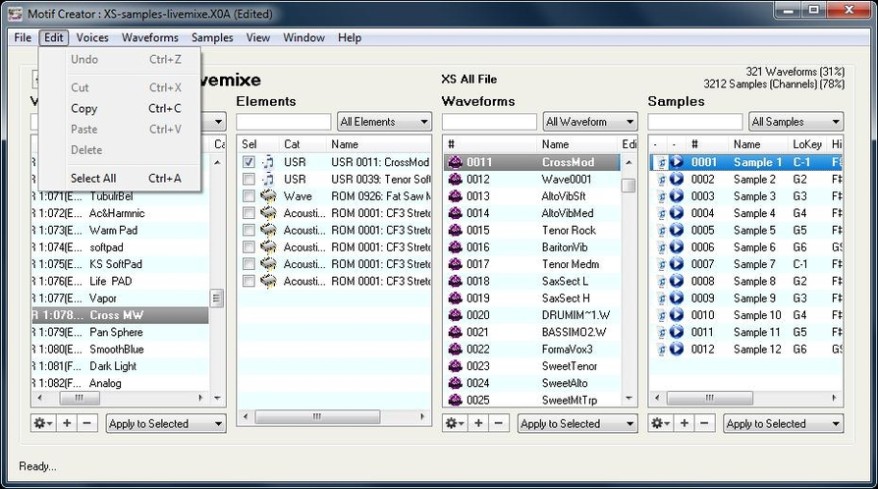Select the 0018 SaxSect L waveform row
The image size is (878, 489).
(x=532, y=281)
